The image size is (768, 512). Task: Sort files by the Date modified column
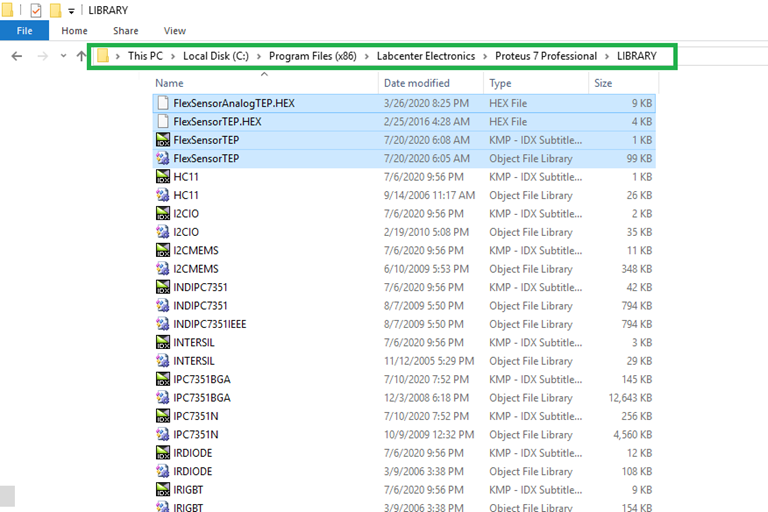coord(416,83)
